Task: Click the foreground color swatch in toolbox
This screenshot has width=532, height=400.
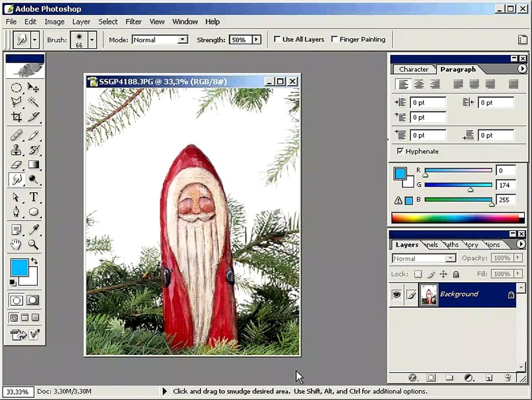Action: (x=19, y=267)
